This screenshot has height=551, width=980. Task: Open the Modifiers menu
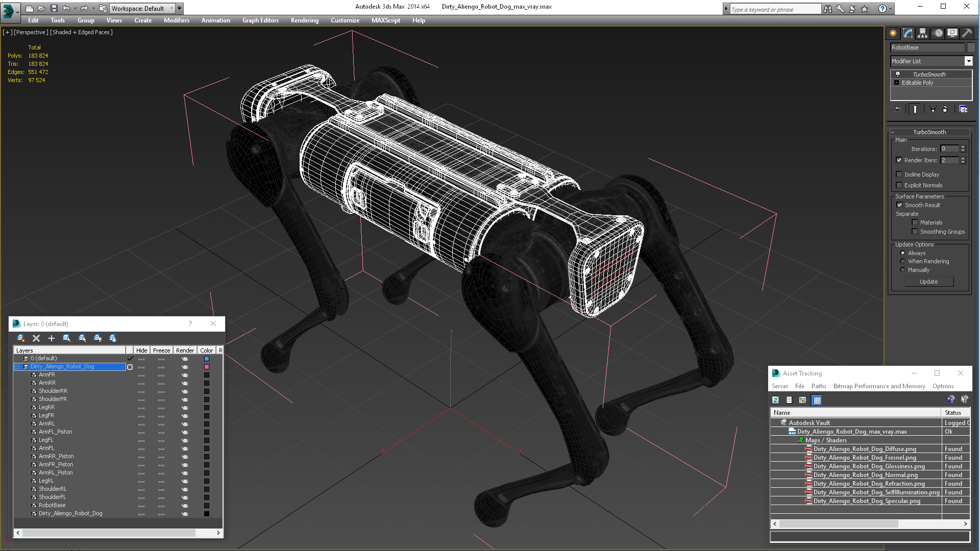point(177,20)
